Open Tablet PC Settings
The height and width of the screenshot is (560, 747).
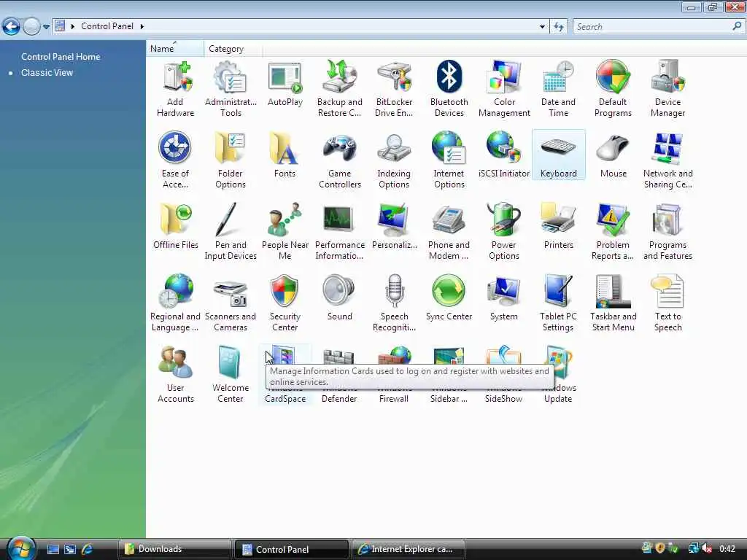click(558, 303)
